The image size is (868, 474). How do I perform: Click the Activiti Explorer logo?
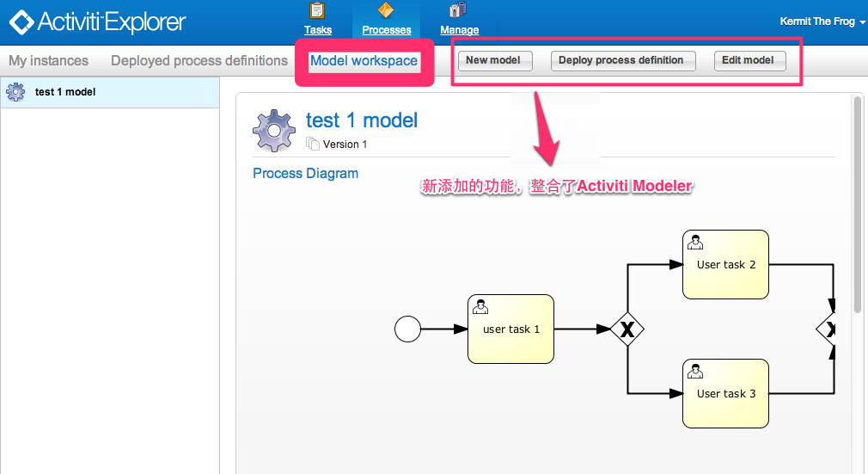coord(98,22)
